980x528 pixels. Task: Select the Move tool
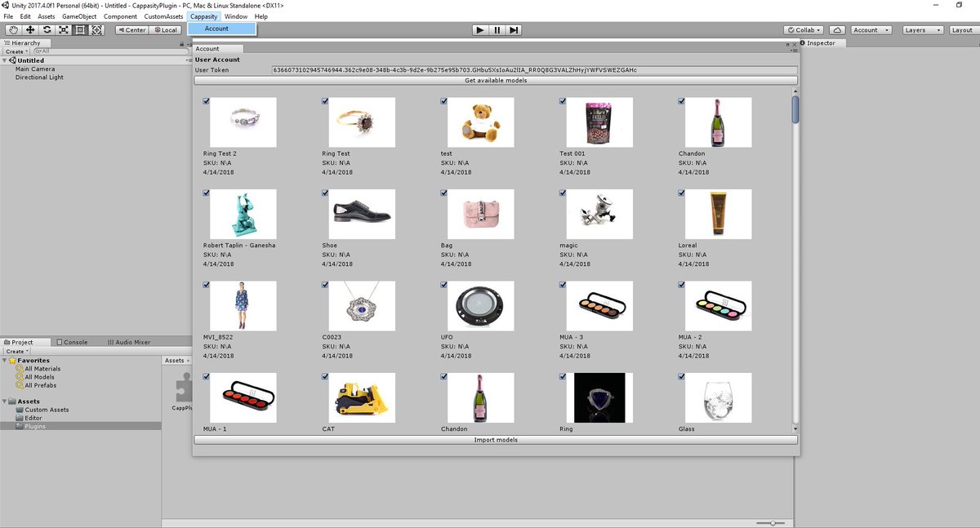click(30, 30)
